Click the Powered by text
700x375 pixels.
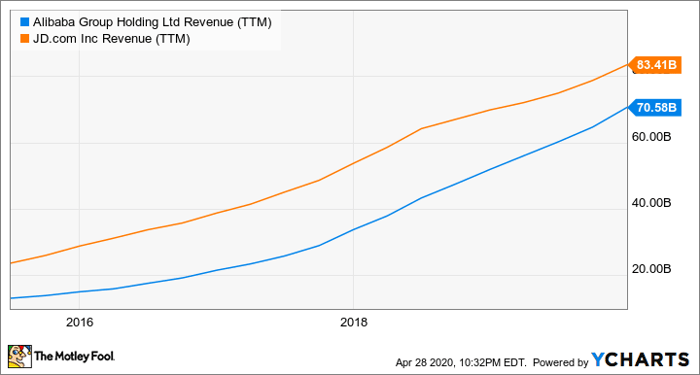[x=561, y=362]
